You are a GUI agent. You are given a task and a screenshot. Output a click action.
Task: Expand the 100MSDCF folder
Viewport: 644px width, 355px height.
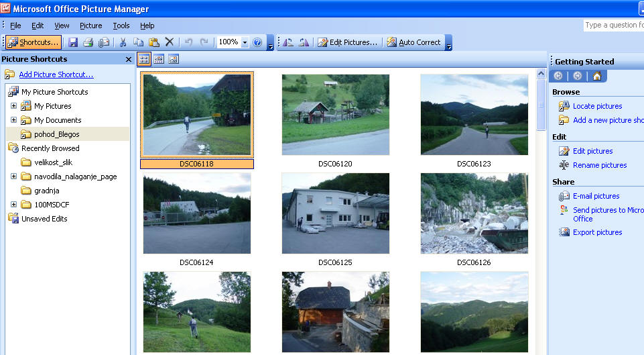point(13,204)
